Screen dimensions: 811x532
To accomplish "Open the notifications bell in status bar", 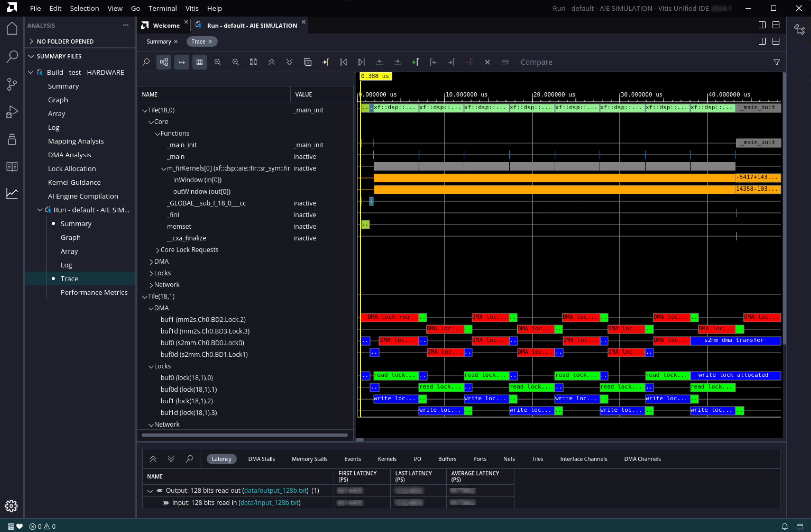I will 785,526.
